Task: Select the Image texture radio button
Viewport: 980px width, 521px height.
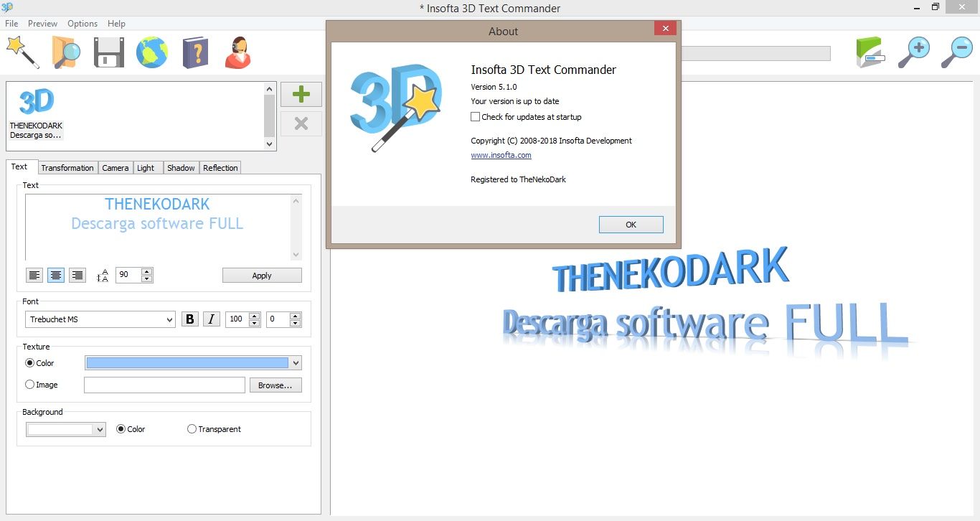Action: [x=30, y=385]
